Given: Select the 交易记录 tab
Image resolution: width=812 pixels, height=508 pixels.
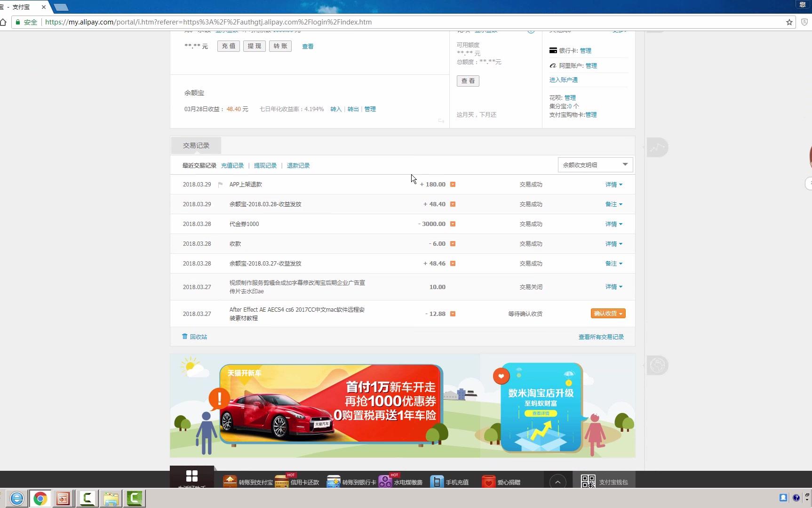Looking at the screenshot, I should (x=196, y=145).
